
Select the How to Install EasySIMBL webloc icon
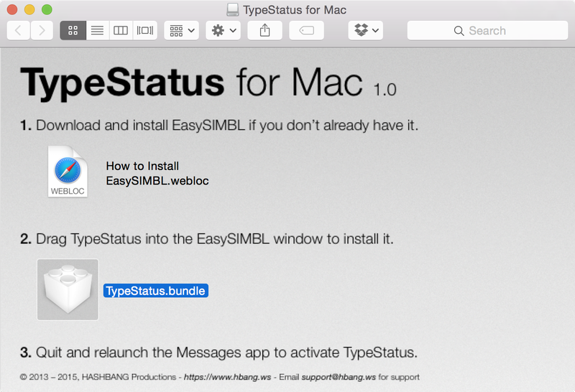point(68,172)
